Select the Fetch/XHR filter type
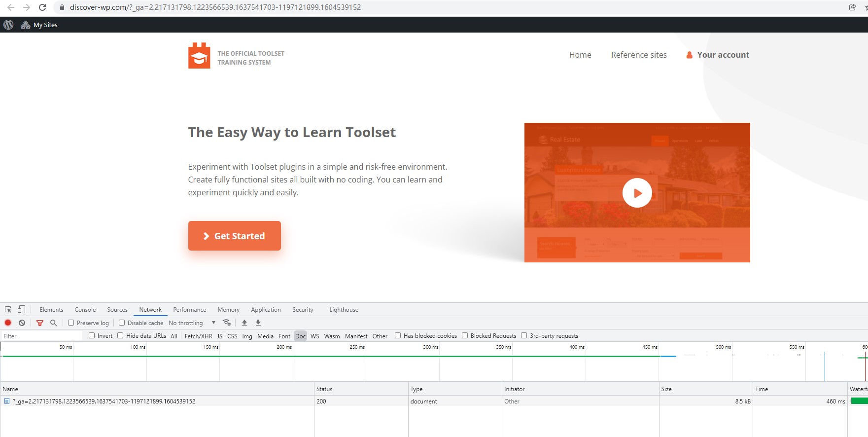 pyautogui.click(x=198, y=336)
